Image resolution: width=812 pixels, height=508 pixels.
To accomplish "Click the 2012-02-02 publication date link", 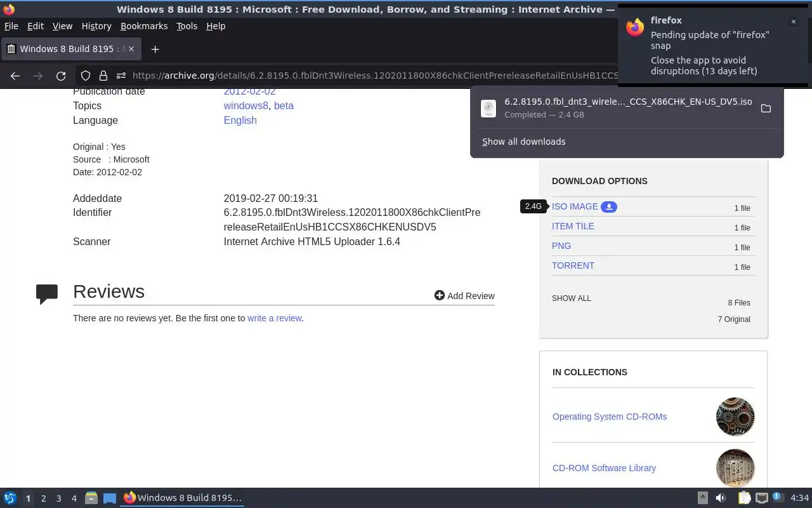I will pyautogui.click(x=249, y=92).
